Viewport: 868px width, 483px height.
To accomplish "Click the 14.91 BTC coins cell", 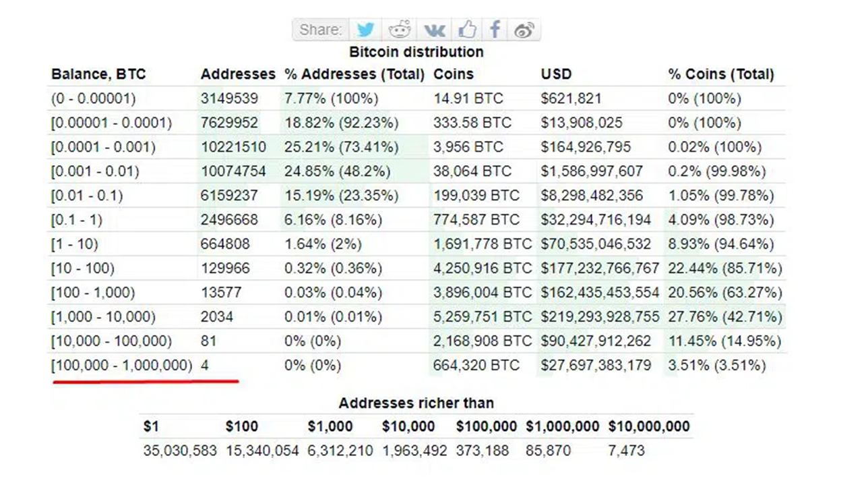I will pos(468,98).
